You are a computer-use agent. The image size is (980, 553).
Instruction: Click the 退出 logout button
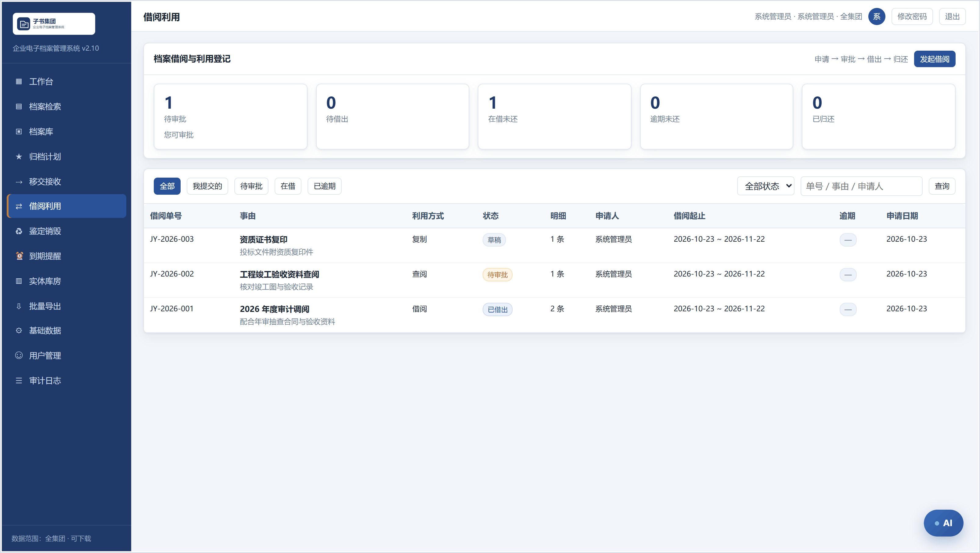point(952,16)
